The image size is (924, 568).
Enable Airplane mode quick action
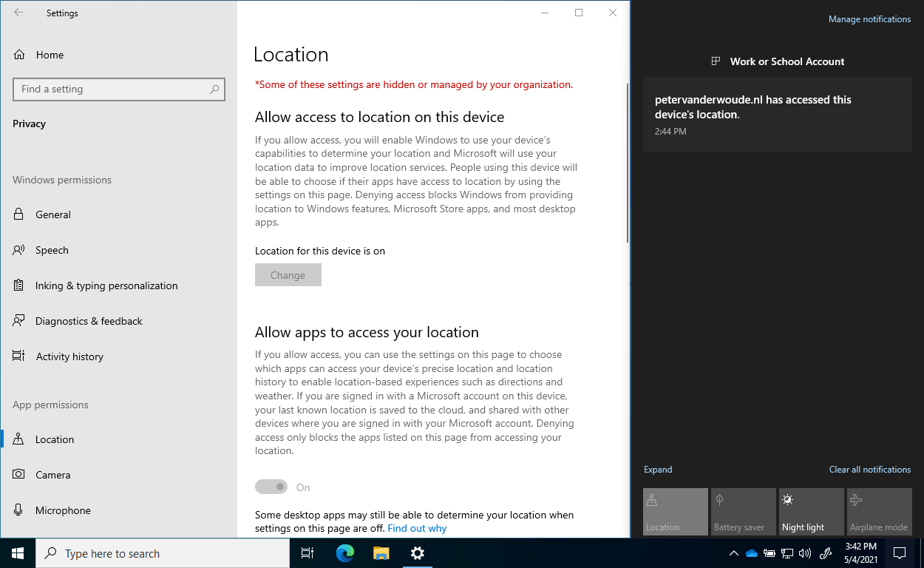pos(879,511)
